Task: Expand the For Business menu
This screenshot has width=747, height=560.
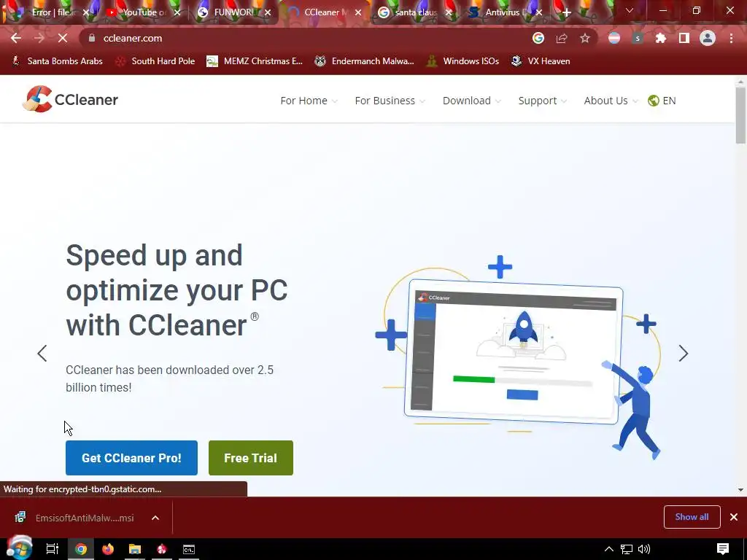Action: point(390,101)
